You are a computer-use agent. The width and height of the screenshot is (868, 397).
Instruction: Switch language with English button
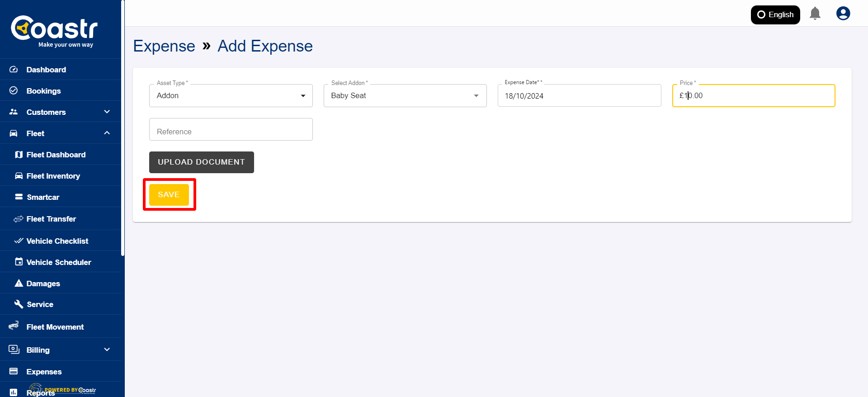[775, 14]
